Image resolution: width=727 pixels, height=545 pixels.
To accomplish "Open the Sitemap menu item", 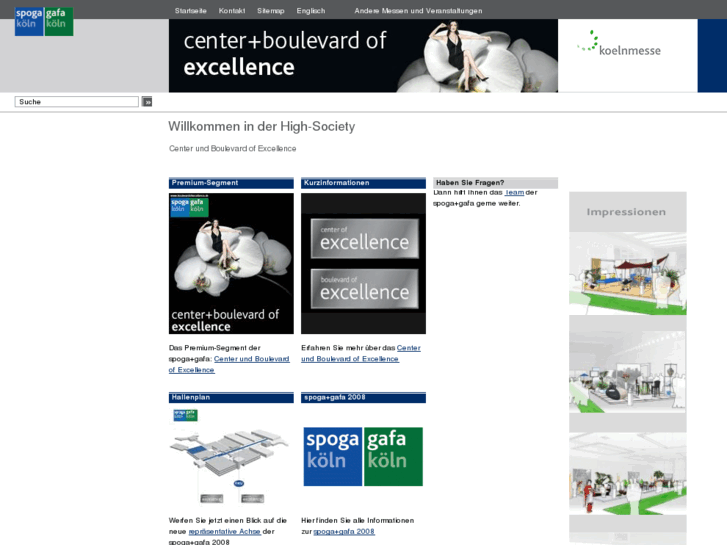I will [271, 11].
